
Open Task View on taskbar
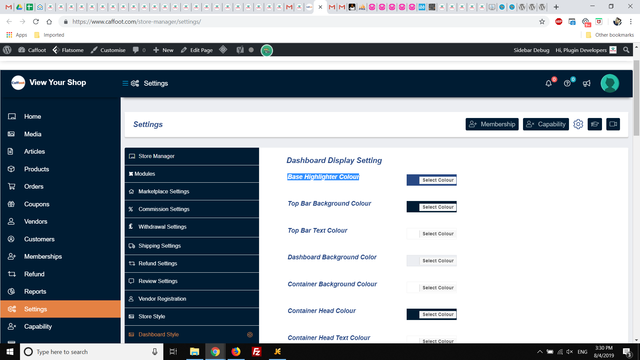pos(173,351)
